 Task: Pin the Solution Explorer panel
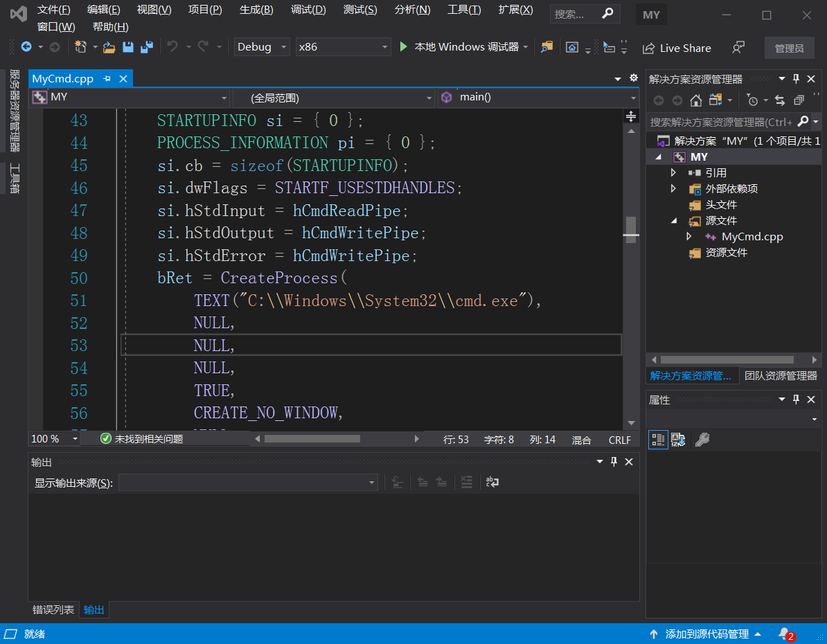click(x=797, y=78)
